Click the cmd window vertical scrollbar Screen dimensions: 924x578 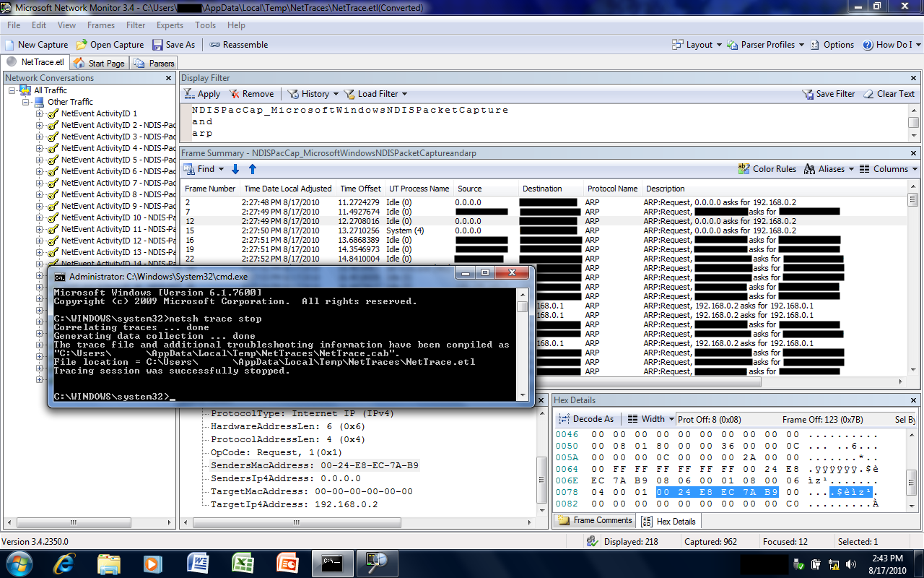pos(523,344)
